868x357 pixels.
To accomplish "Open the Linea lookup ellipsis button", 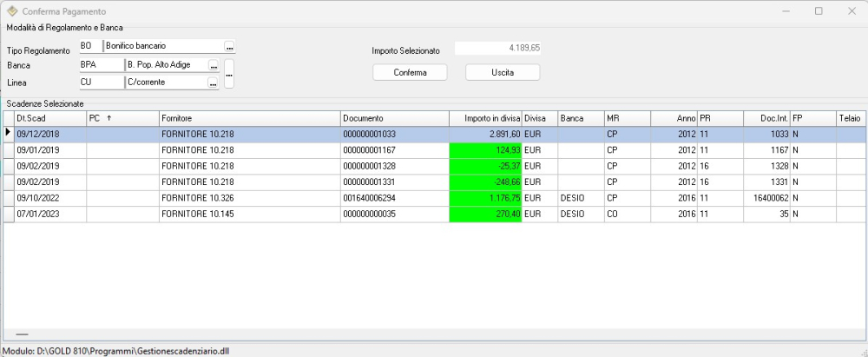I will click(x=213, y=83).
